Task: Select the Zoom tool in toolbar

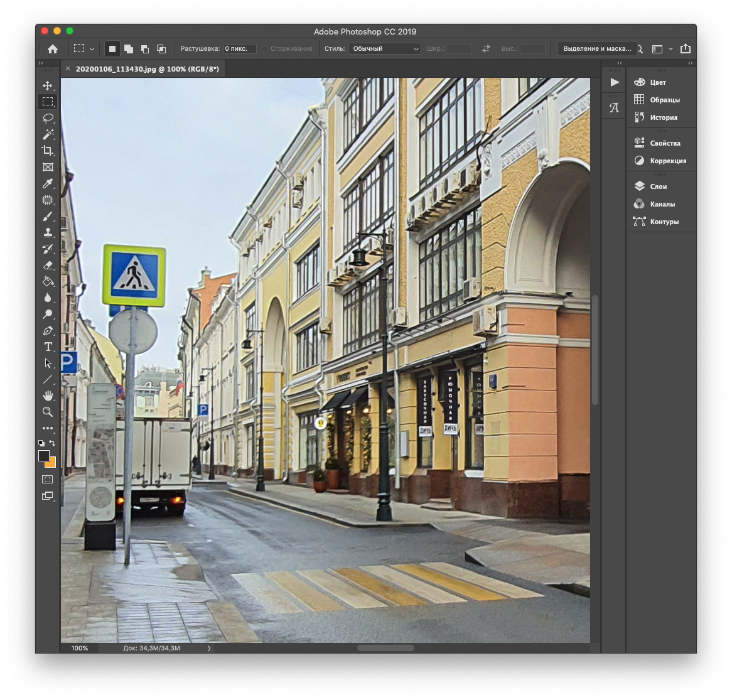Action: coord(48,412)
